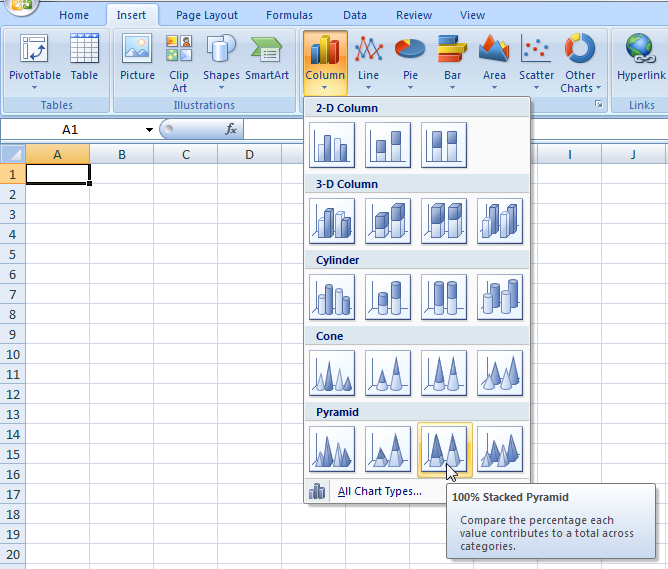Select row 12 header
This screenshot has width=668, height=569.
pyautogui.click(x=12, y=394)
